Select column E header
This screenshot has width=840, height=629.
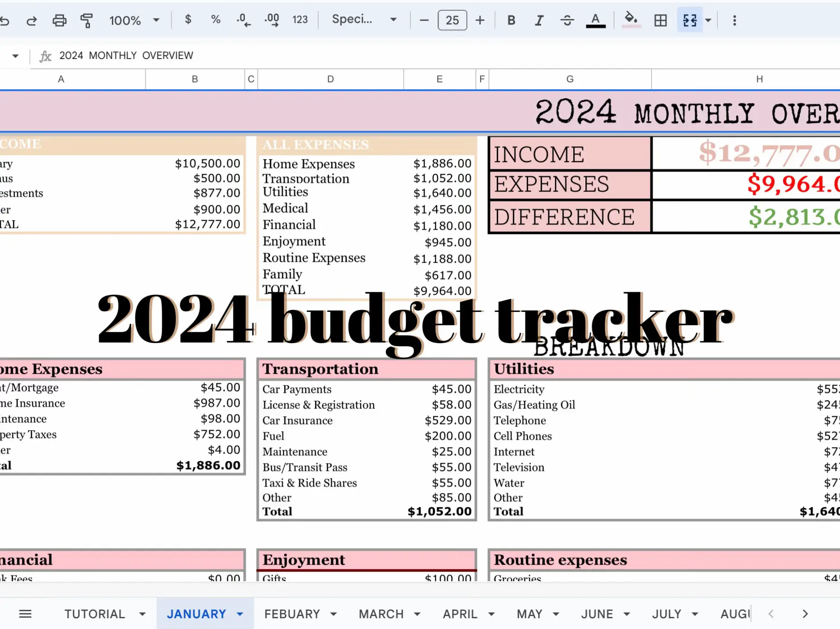point(439,79)
